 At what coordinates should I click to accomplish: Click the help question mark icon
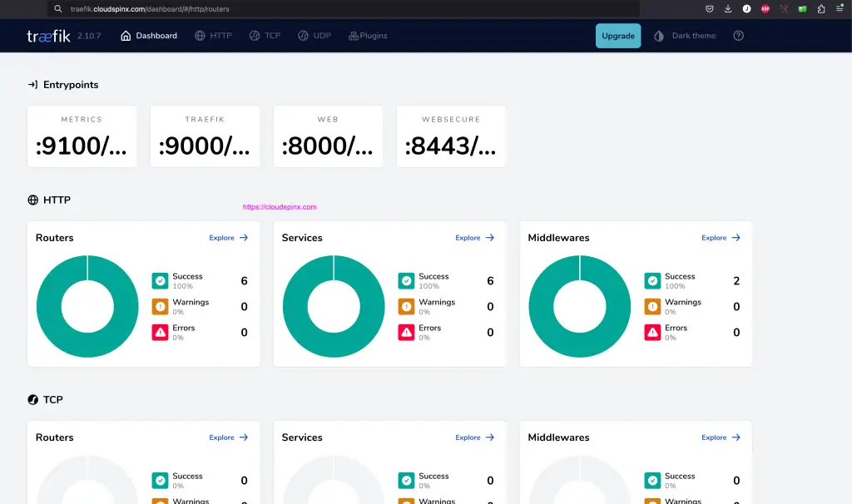(738, 36)
